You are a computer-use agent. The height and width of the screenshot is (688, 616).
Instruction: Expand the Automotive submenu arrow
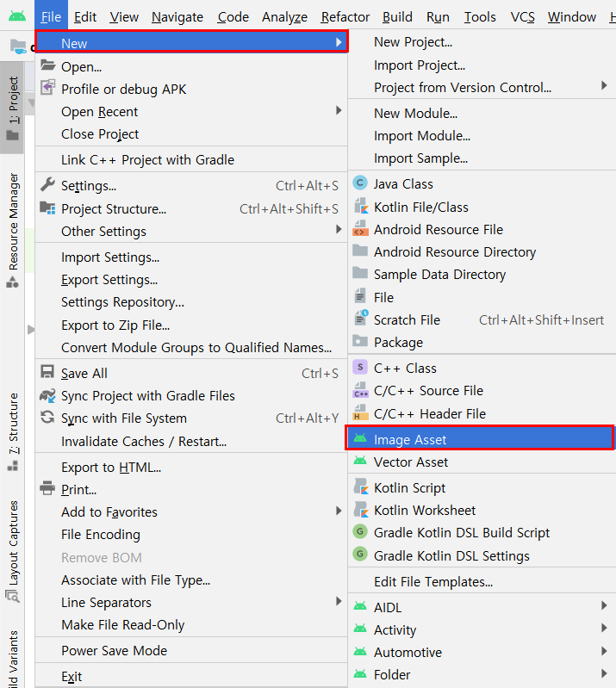click(604, 651)
